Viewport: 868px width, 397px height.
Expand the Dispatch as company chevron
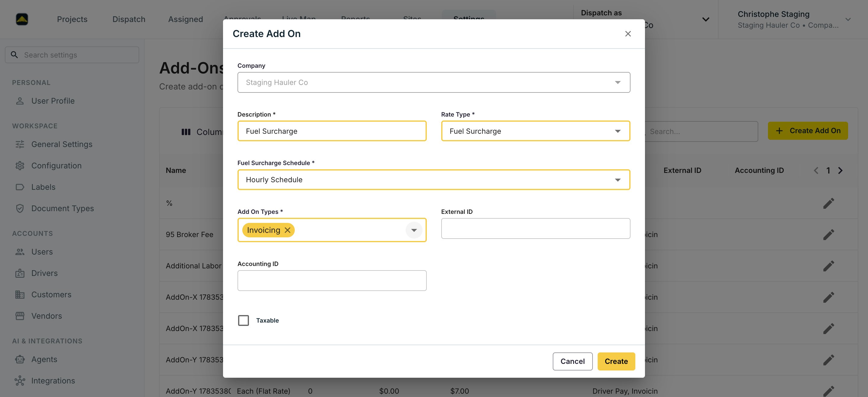pos(706,20)
